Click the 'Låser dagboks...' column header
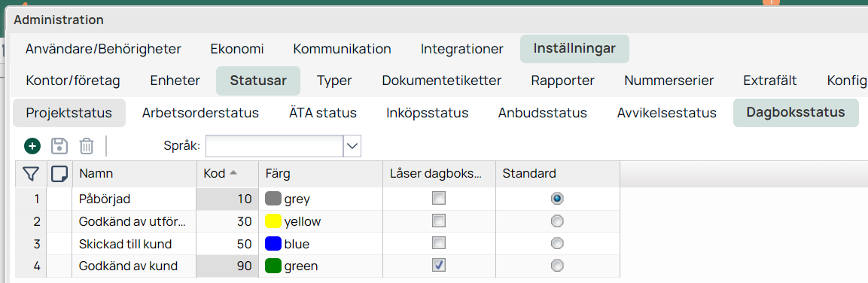The height and width of the screenshot is (283, 868). click(x=439, y=174)
